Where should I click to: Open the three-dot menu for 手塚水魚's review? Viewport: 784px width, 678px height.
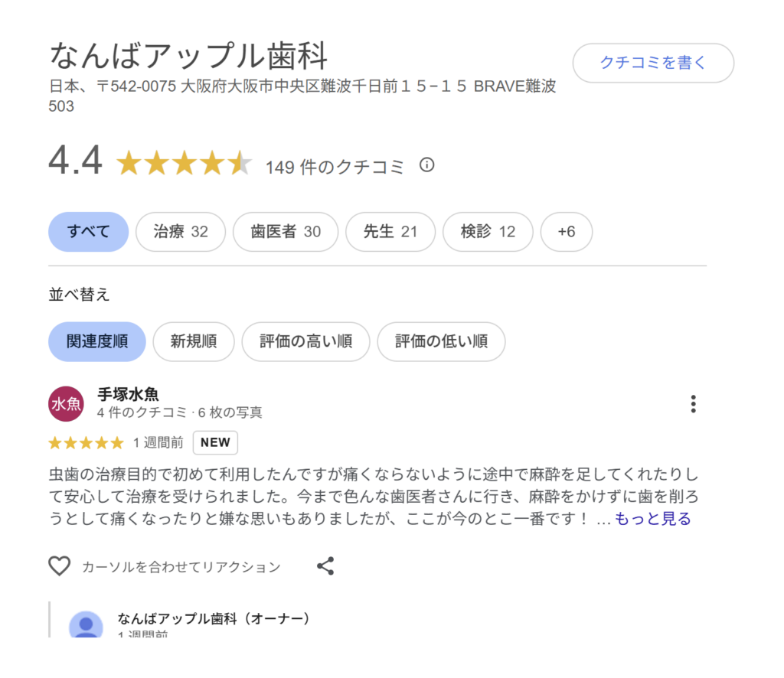pyautogui.click(x=693, y=404)
